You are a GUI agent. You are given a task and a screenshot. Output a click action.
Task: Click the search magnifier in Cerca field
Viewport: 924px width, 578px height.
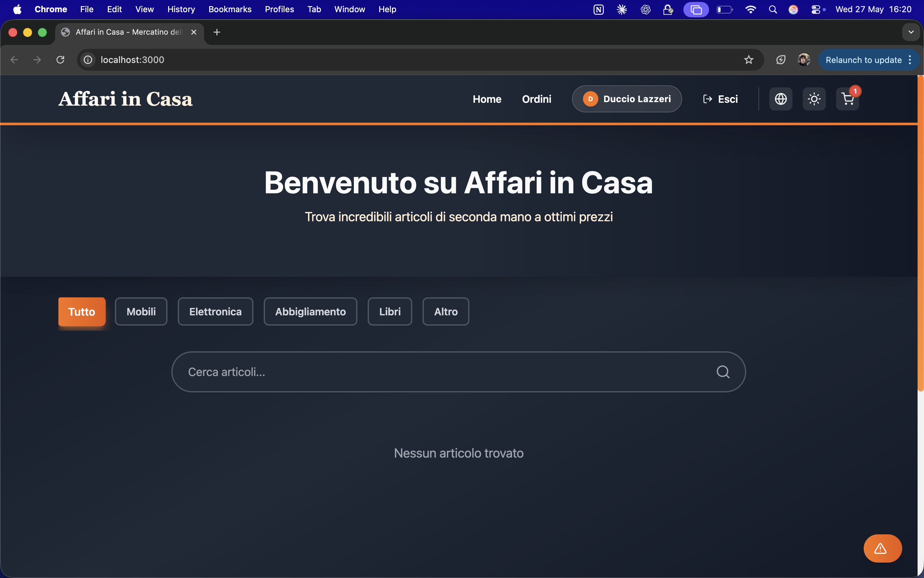click(x=723, y=372)
